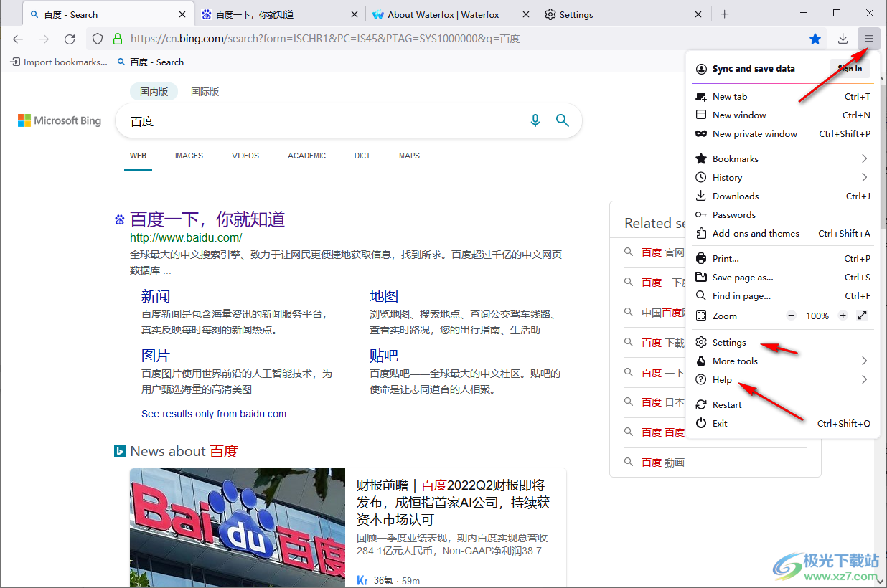Switch to the Settings tab
Image resolution: width=887 pixels, height=588 pixels.
(624, 14)
